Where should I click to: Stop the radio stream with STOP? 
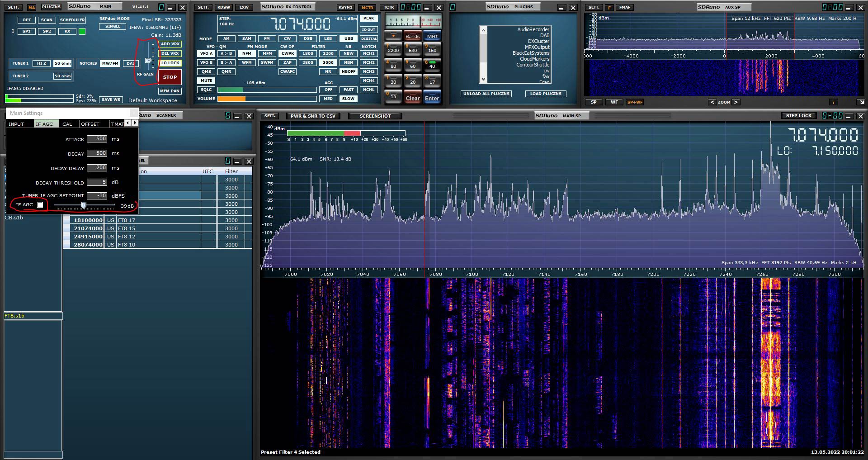(x=170, y=77)
